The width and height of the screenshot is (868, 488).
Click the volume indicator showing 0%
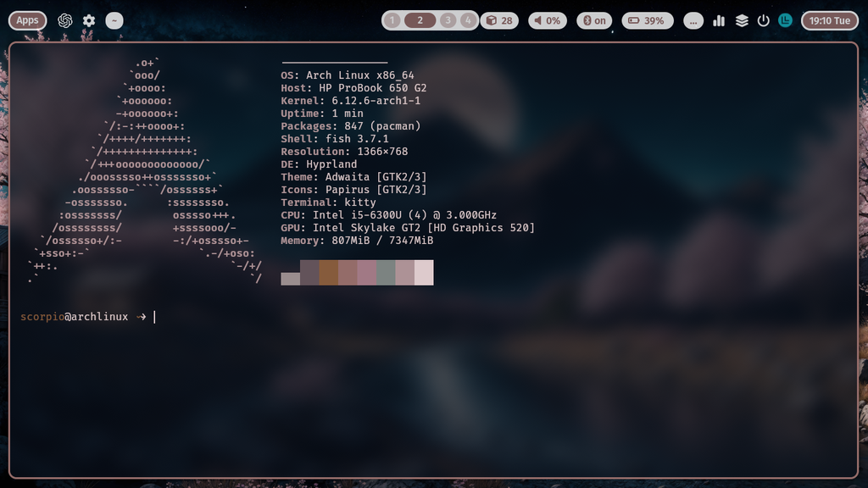(547, 20)
